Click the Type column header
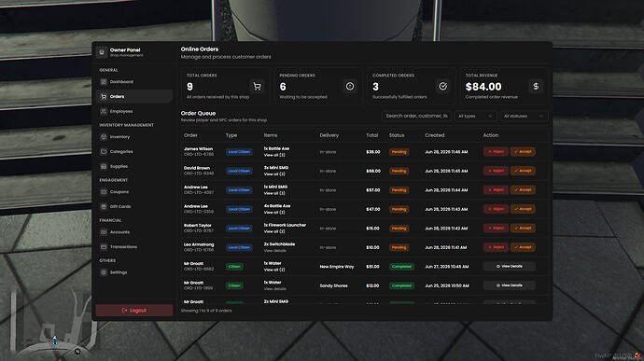The height and width of the screenshot is (361, 644). [x=231, y=135]
